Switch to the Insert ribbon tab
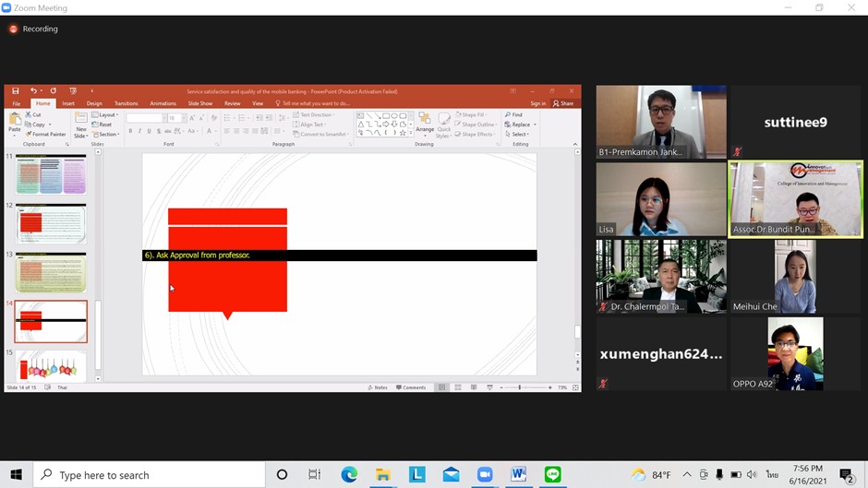This screenshot has width=868, height=488. [x=68, y=103]
